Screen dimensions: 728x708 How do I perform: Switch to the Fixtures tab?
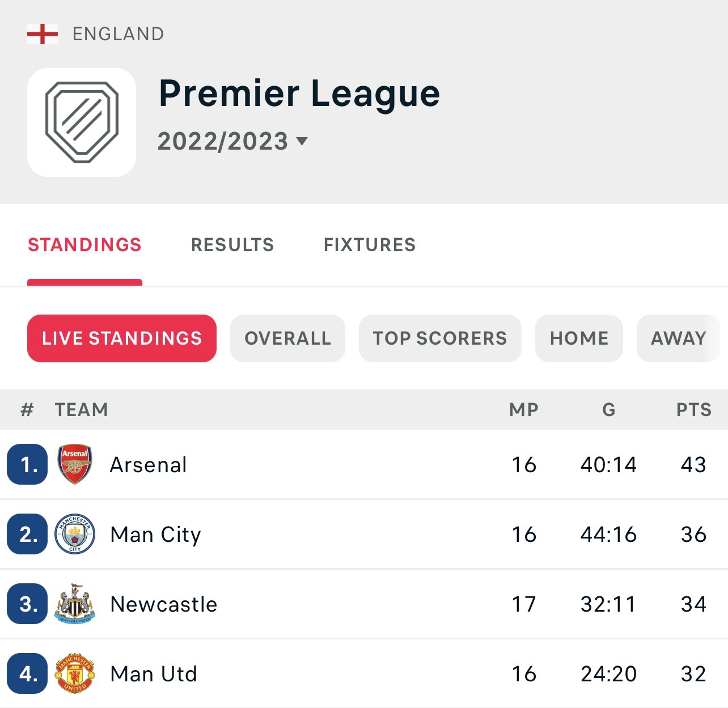pyautogui.click(x=370, y=245)
